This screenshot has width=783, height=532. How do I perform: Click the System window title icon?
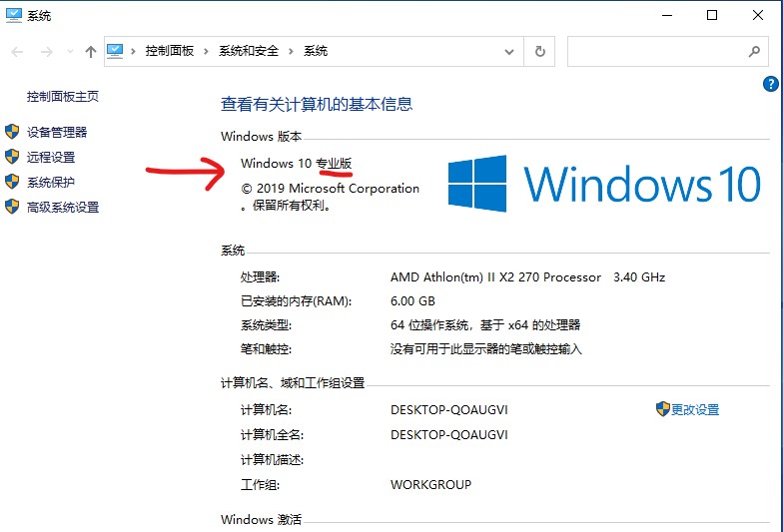14,16
